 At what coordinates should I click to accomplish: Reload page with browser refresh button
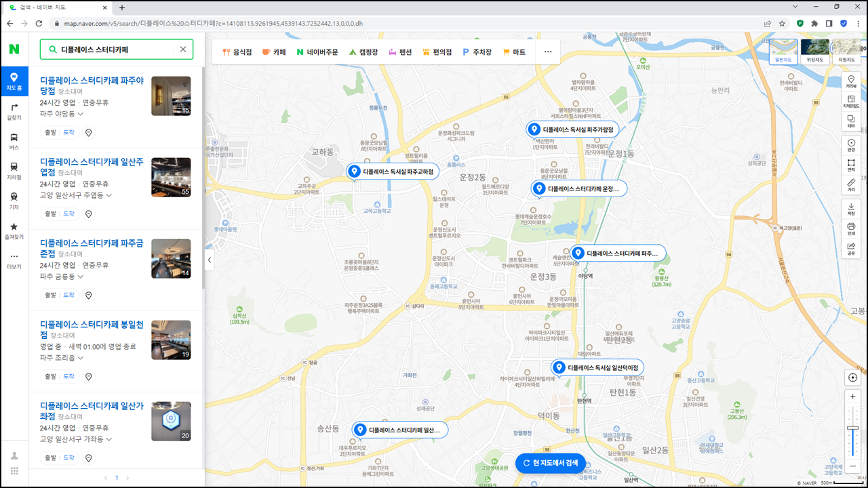(x=39, y=23)
